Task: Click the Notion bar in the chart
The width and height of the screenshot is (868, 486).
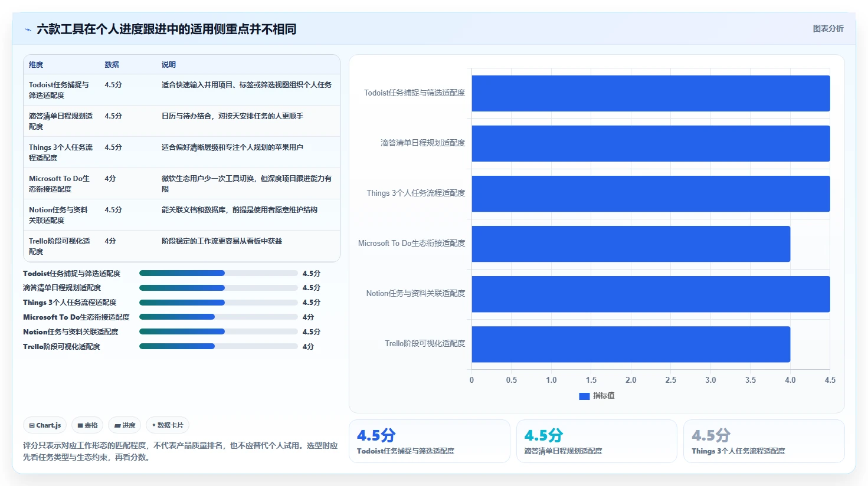Action: pos(651,294)
